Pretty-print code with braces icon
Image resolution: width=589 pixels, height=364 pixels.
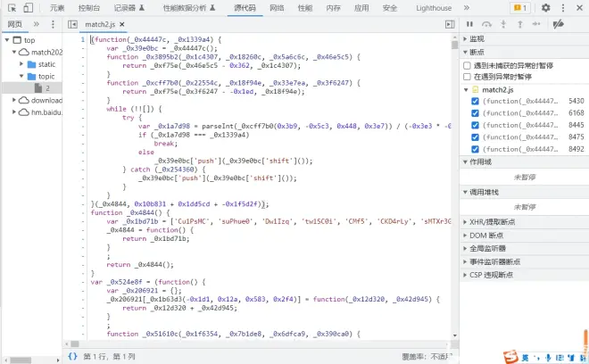pos(72,355)
